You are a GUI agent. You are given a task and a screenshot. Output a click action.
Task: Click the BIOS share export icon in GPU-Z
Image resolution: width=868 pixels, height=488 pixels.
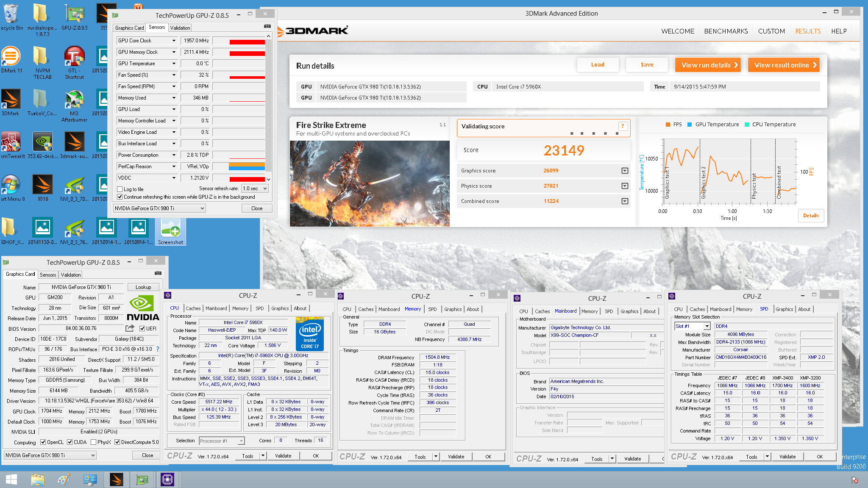point(130,328)
